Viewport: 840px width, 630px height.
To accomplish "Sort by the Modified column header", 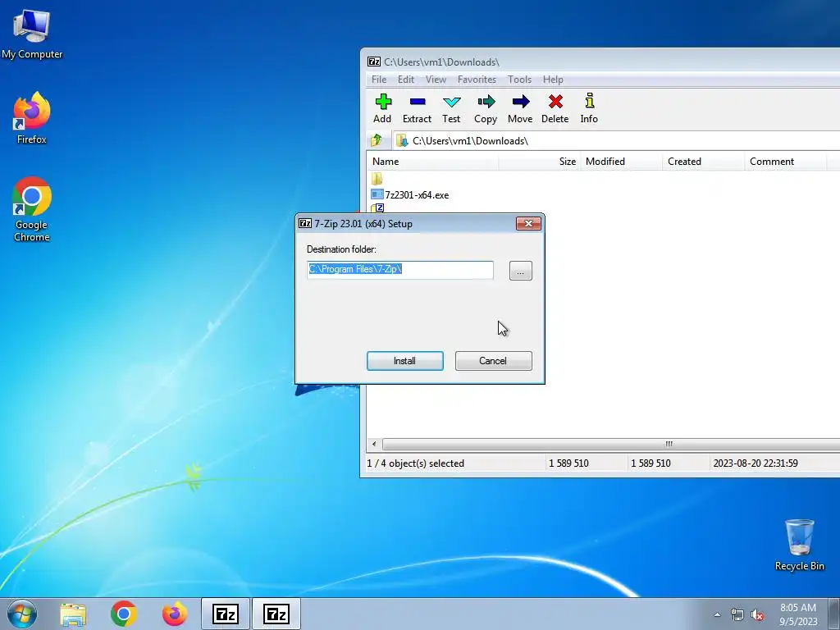I will pyautogui.click(x=622, y=162).
